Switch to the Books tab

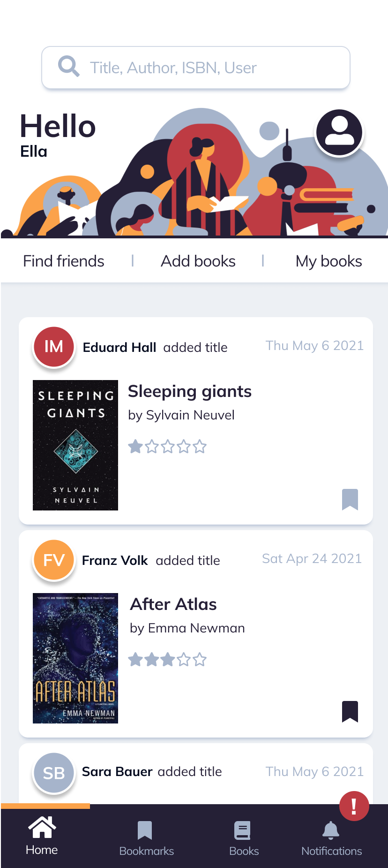tap(244, 838)
